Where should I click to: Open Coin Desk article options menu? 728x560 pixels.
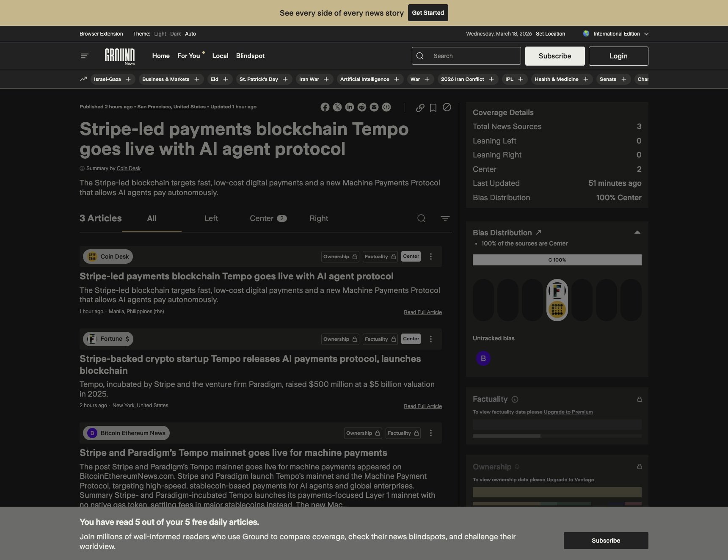click(x=431, y=257)
